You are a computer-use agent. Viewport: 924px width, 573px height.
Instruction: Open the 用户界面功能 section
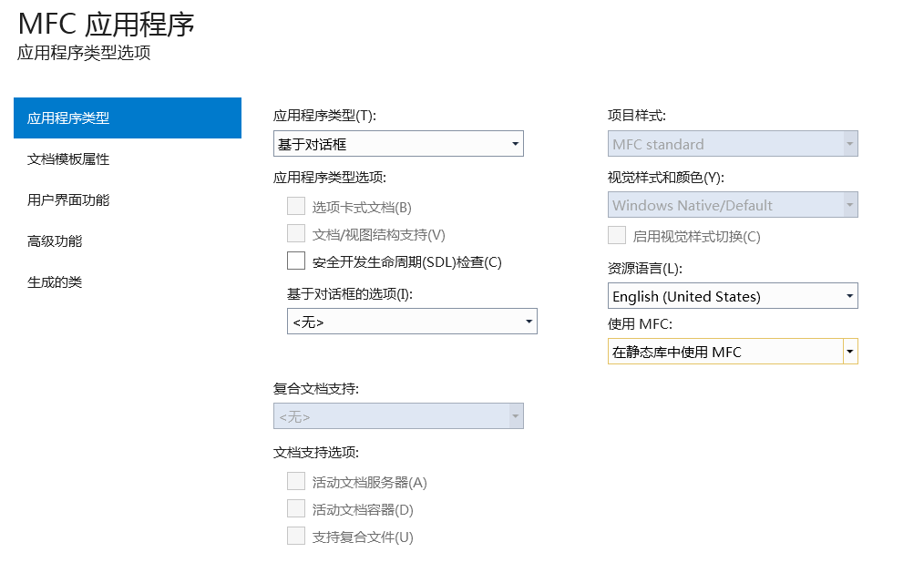click(128, 200)
